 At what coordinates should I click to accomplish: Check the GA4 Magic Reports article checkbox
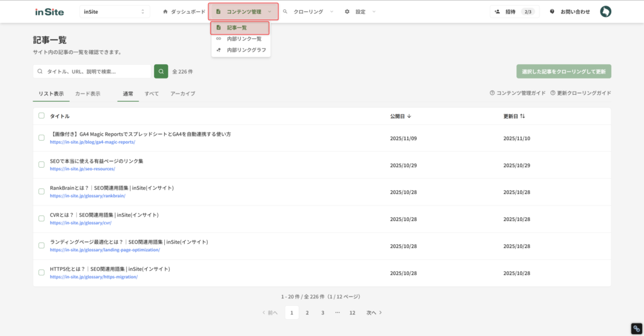[x=42, y=138]
